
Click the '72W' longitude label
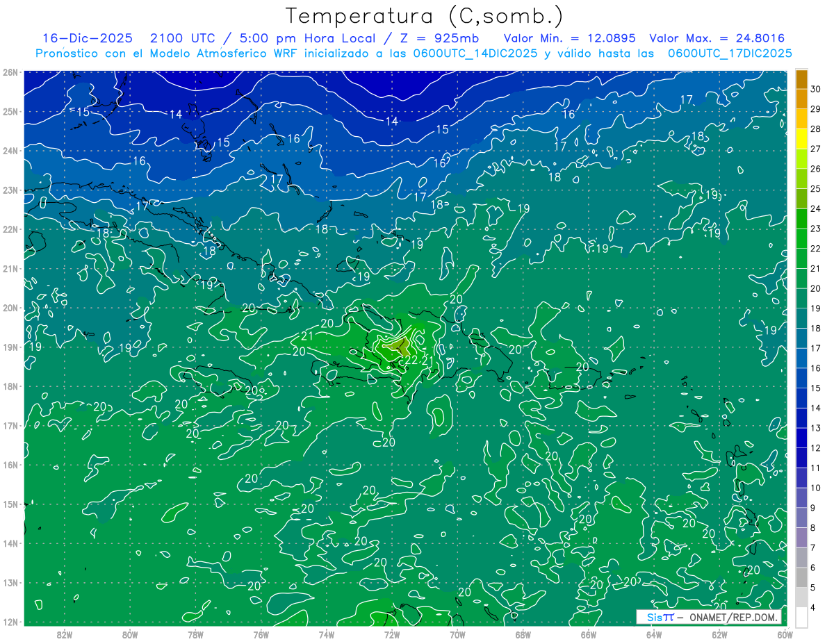click(391, 634)
